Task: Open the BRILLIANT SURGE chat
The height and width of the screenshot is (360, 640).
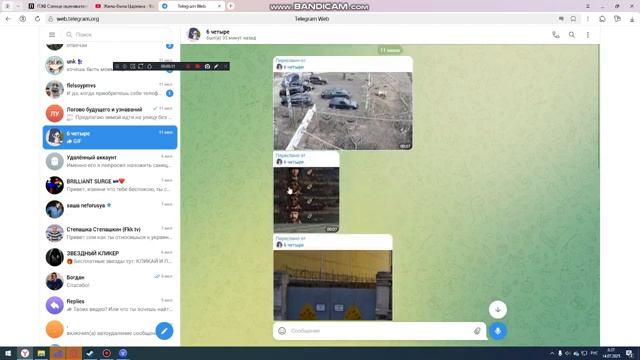Action: [x=110, y=185]
